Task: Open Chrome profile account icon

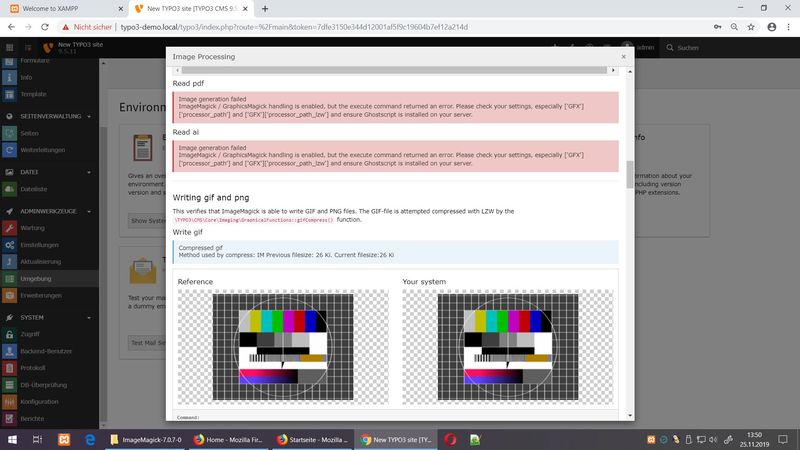Action: pyautogui.click(x=771, y=27)
